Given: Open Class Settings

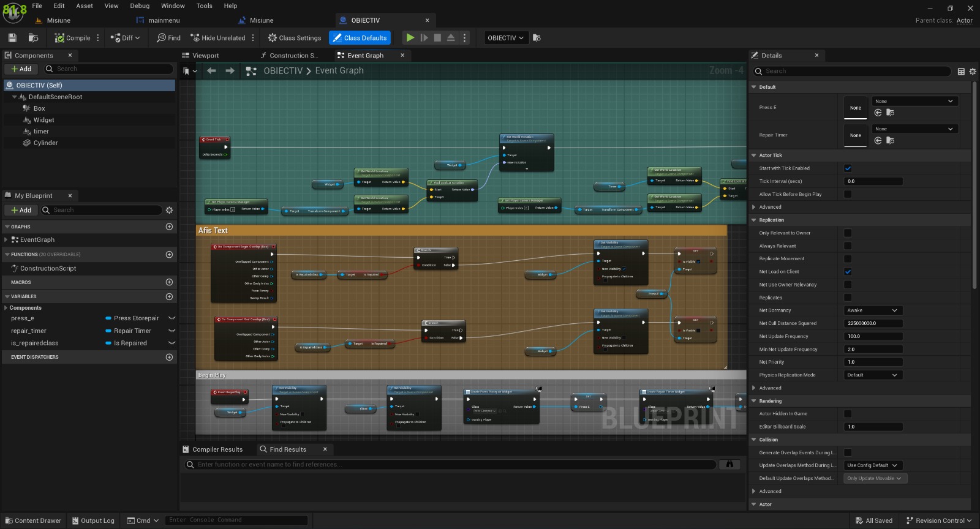Looking at the screenshot, I should coord(294,38).
